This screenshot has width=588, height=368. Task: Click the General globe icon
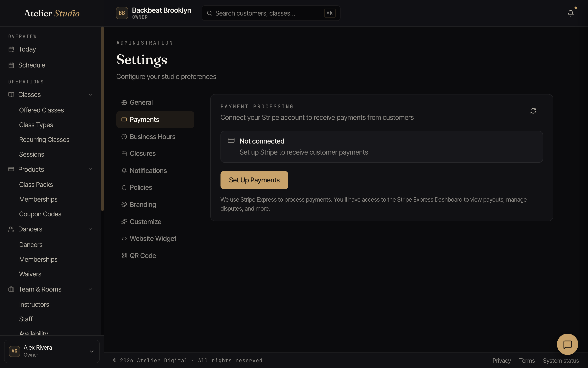(124, 102)
